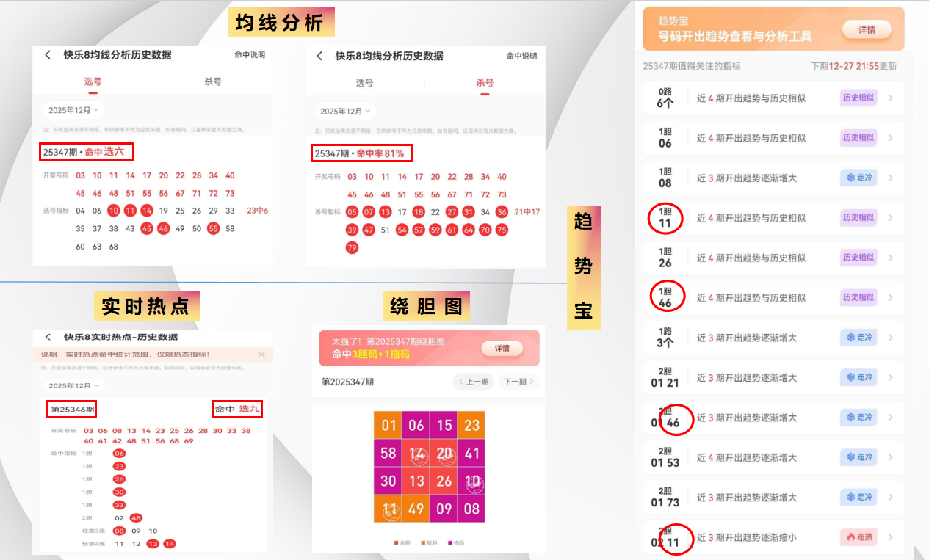Viewport: 929px width, 560px height.
Task: Click 走冷 snowflake tag on 1胆 08 row
Action: coord(858,178)
